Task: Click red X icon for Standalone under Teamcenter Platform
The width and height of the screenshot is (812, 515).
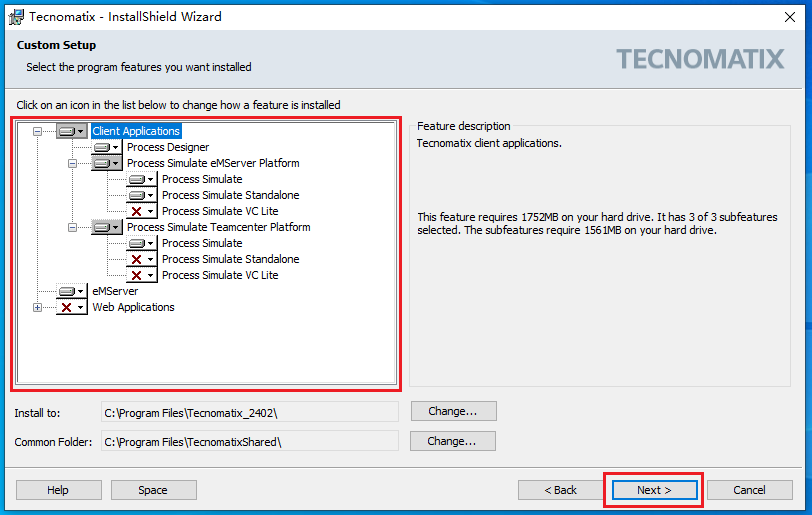Action: [x=137, y=259]
